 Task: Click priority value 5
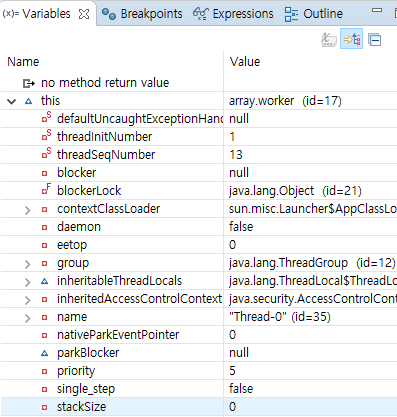[x=232, y=371]
